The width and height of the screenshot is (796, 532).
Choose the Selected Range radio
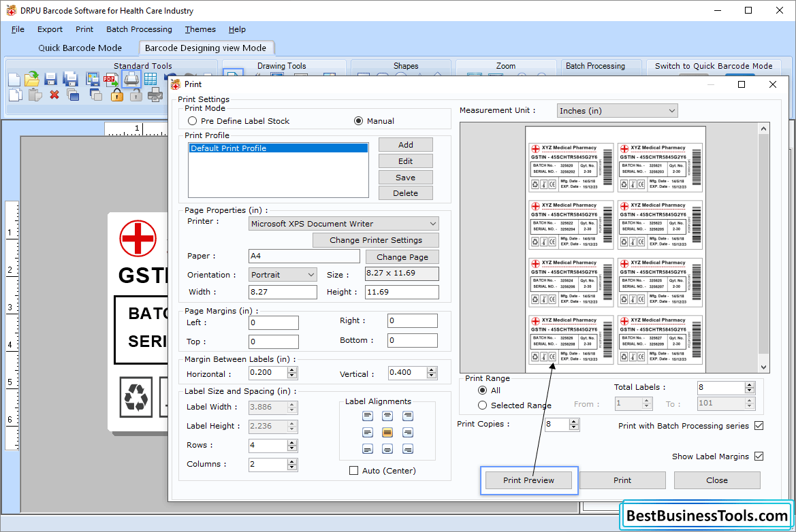click(482, 405)
